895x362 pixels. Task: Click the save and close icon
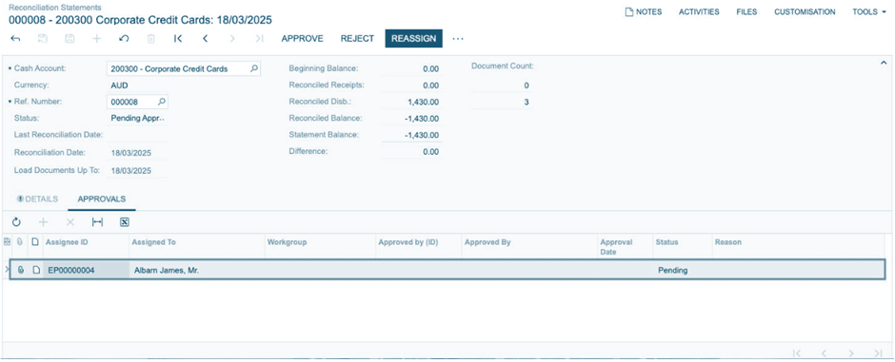coord(43,39)
